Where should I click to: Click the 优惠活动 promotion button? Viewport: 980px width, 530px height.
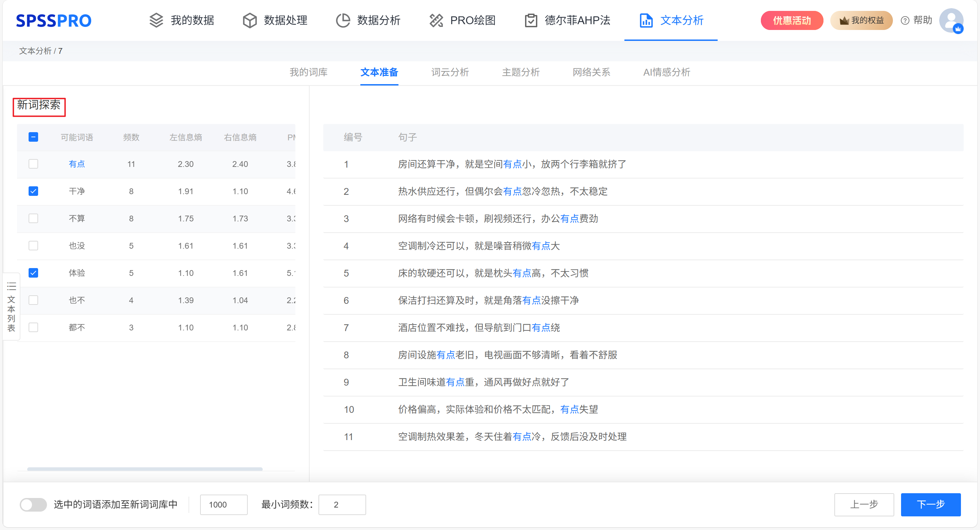click(792, 20)
